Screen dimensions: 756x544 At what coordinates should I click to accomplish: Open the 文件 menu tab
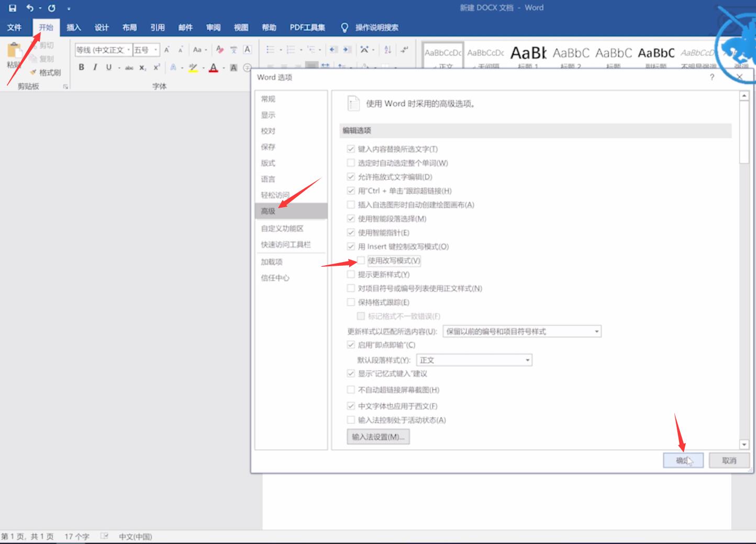14,28
